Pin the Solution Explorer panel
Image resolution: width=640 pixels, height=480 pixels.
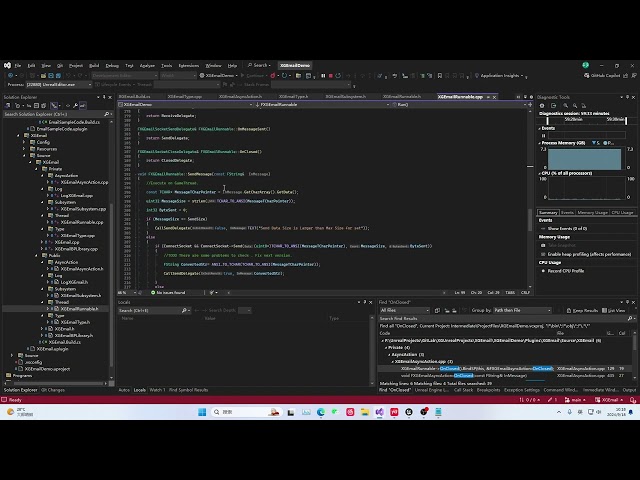(x=104, y=97)
